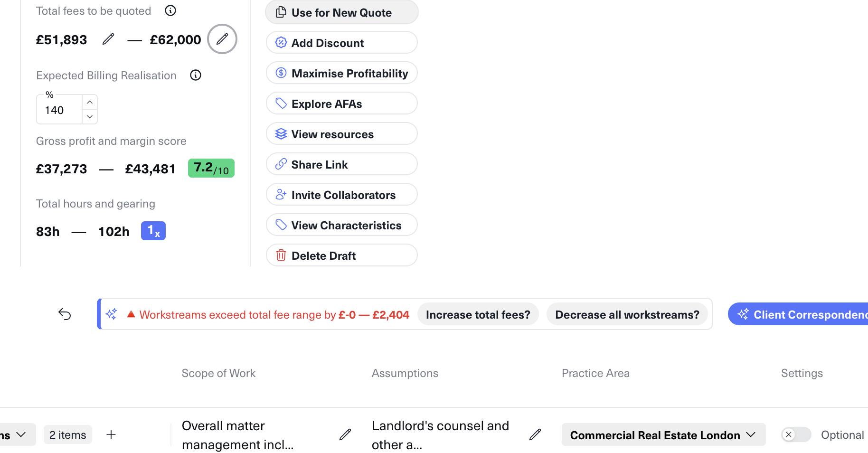The image size is (868, 453).
Task: Choose Explore AFAs option
Action: [x=341, y=104]
